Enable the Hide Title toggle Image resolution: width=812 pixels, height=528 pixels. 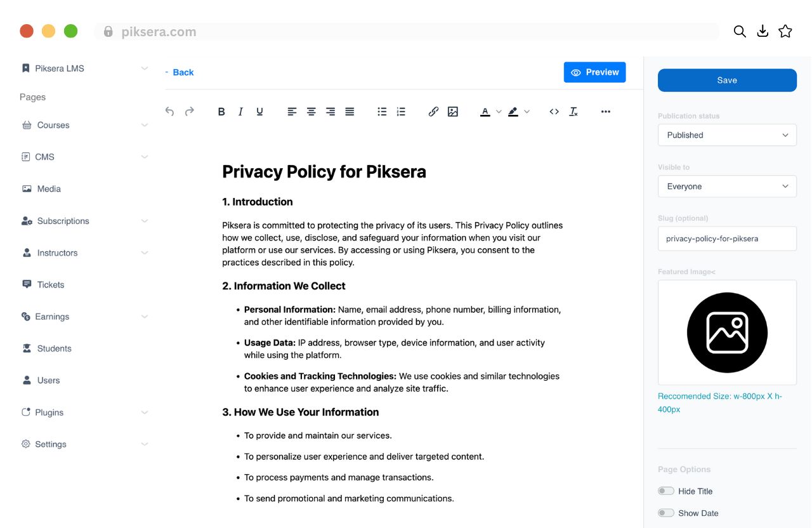[x=665, y=491]
